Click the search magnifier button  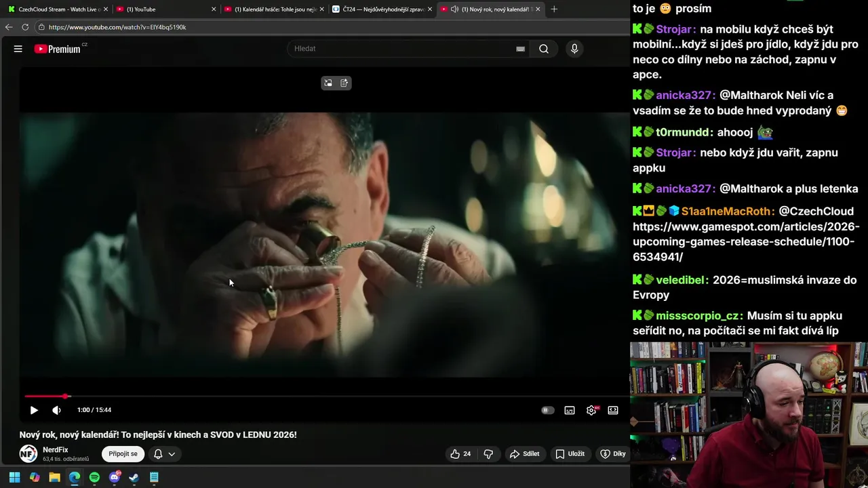pyautogui.click(x=544, y=49)
